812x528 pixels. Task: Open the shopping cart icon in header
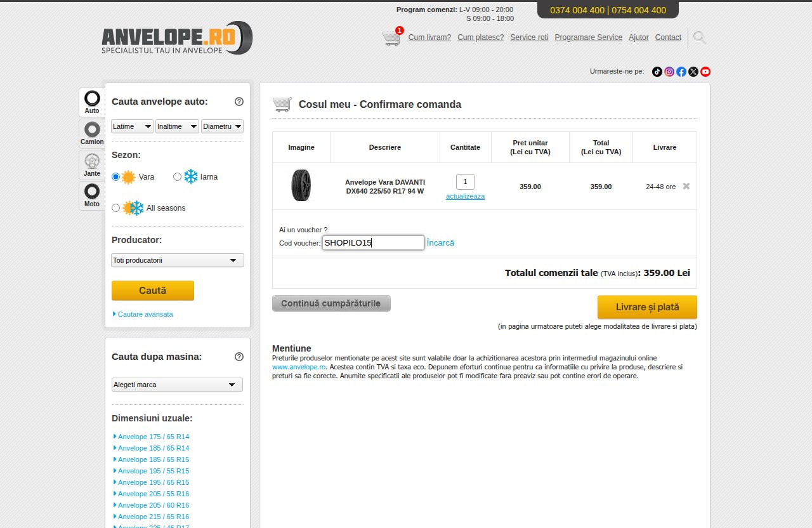pyautogui.click(x=392, y=38)
